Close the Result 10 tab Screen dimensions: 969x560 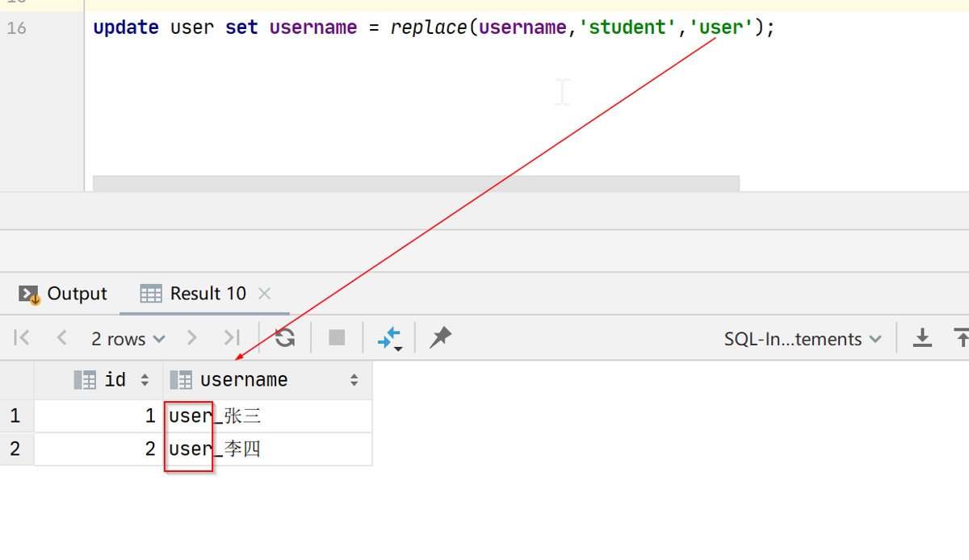pos(264,294)
